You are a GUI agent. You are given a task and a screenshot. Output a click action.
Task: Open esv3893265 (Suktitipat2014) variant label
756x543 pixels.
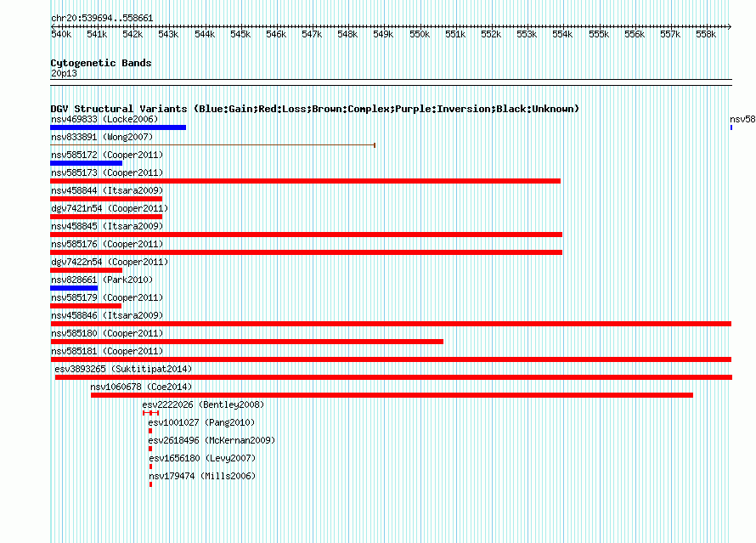tap(123, 369)
